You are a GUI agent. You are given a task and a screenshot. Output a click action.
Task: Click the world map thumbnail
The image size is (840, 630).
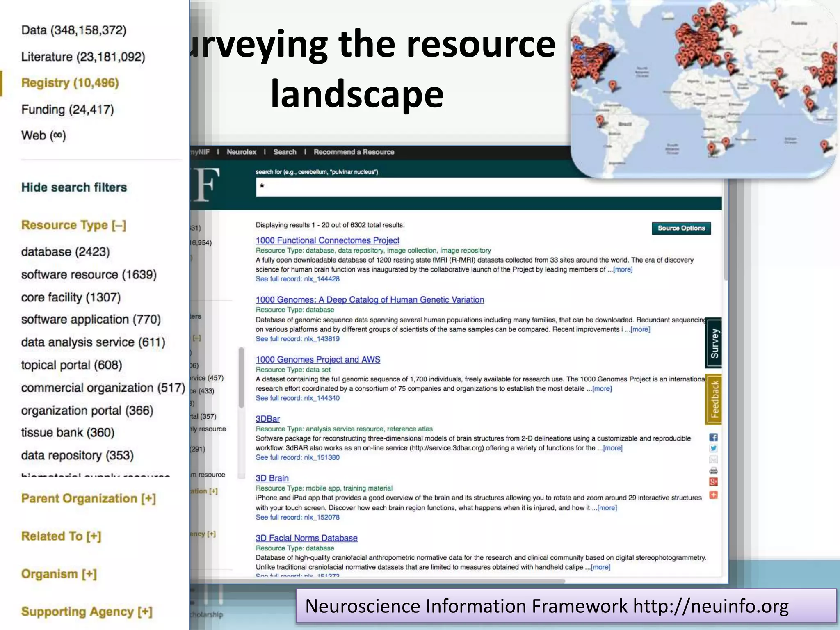(704, 89)
